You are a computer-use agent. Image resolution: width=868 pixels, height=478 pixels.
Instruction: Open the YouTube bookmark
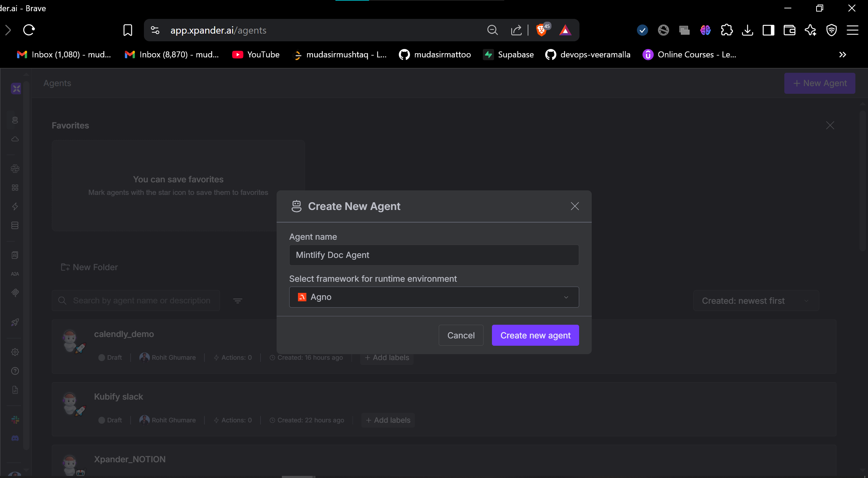click(x=256, y=55)
